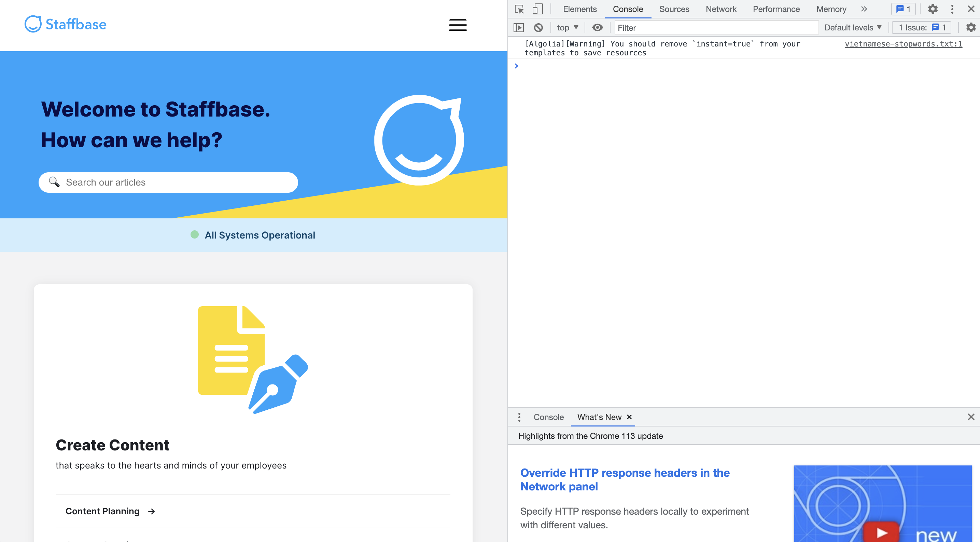
Task: Open DevTools settings gear
Action: point(933,9)
